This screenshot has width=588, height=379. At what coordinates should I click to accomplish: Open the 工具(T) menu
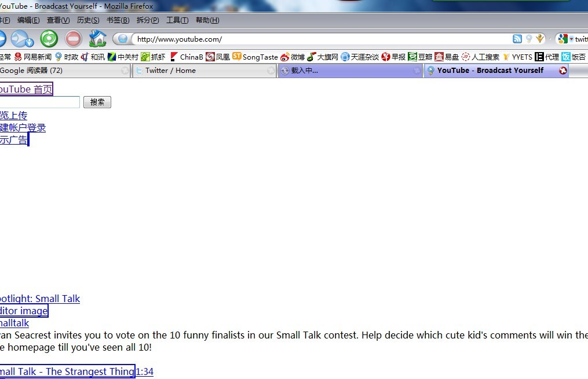click(x=177, y=20)
